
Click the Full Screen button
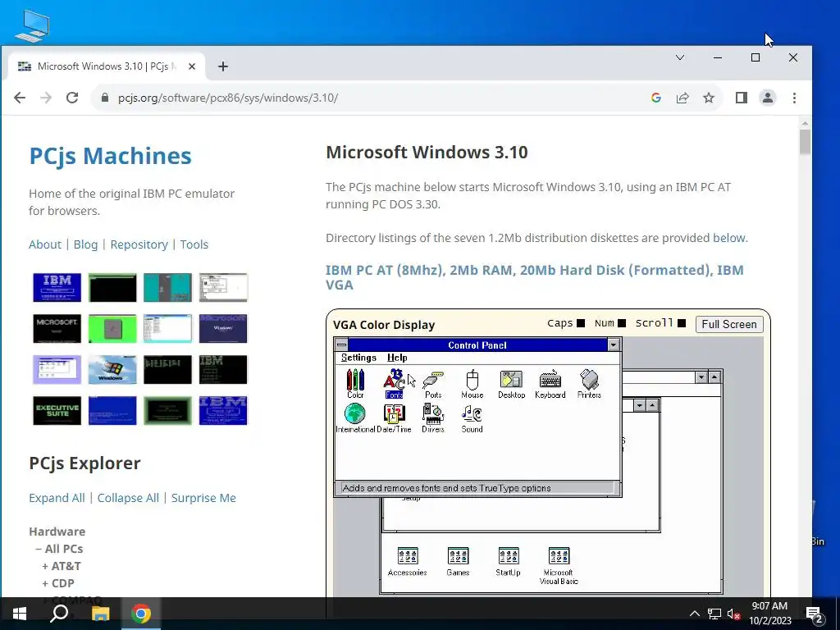[x=729, y=324]
